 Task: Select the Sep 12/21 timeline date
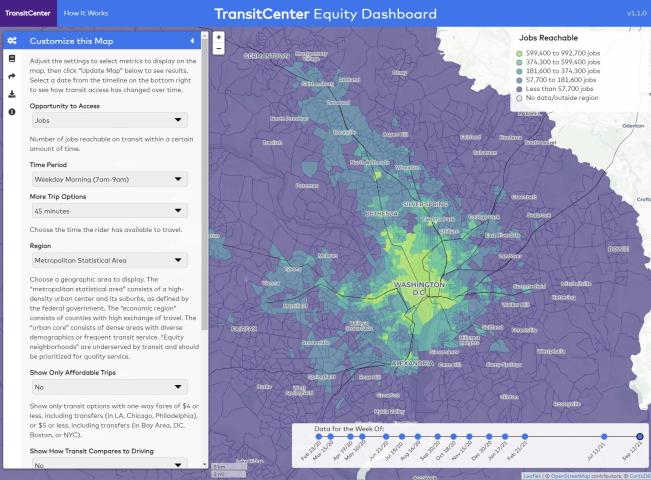pos(640,436)
